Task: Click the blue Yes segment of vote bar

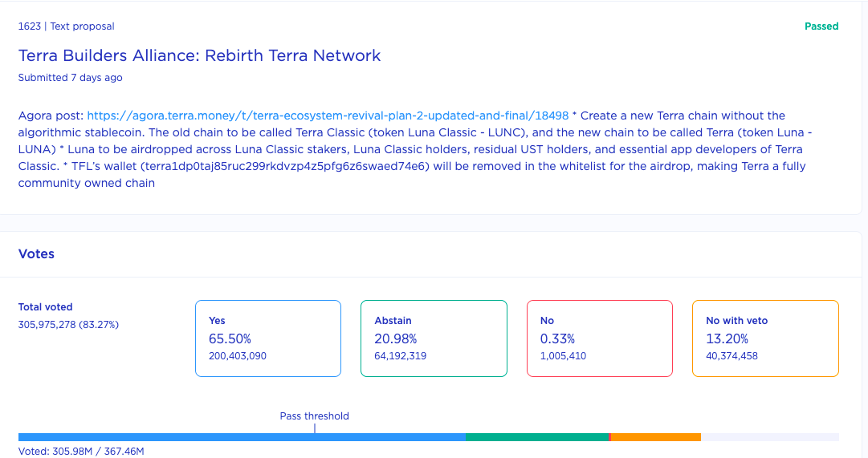Action: [241, 437]
